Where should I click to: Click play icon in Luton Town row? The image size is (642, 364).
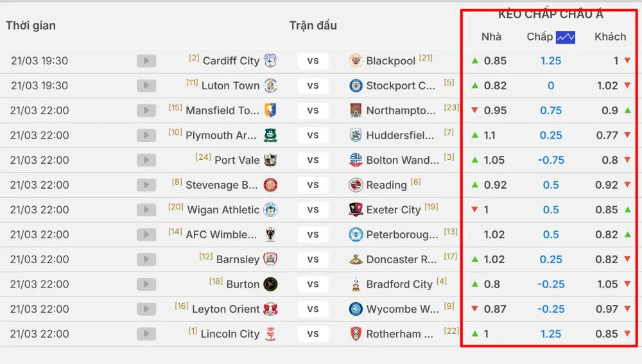tap(146, 86)
